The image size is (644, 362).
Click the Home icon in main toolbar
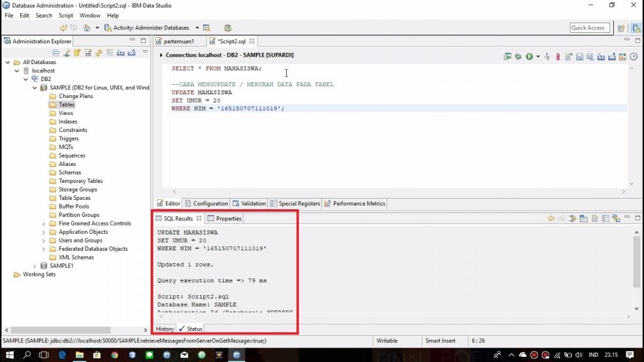point(87,28)
